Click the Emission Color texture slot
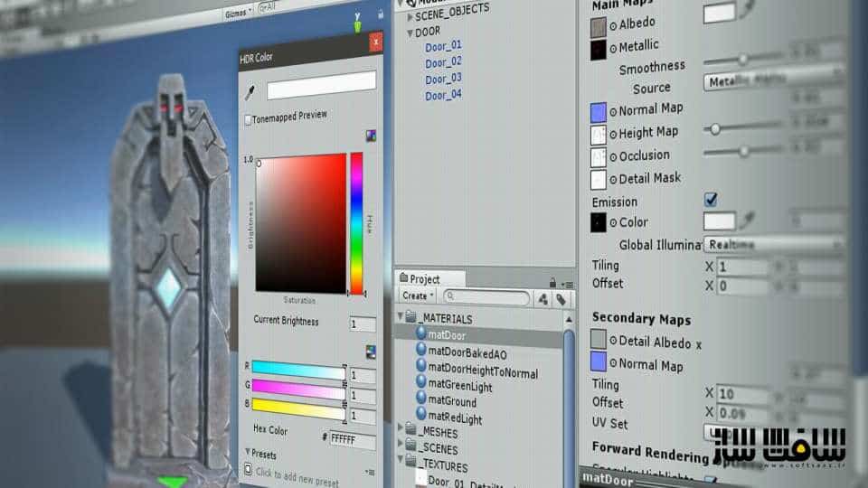This screenshot has width=868, height=488. pyautogui.click(x=598, y=222)
